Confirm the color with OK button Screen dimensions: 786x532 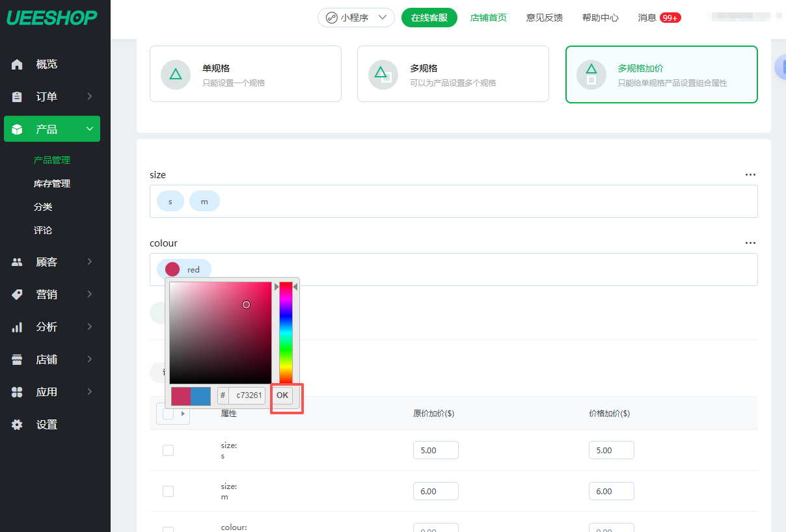pyautogui.click(x=282, y=395)
